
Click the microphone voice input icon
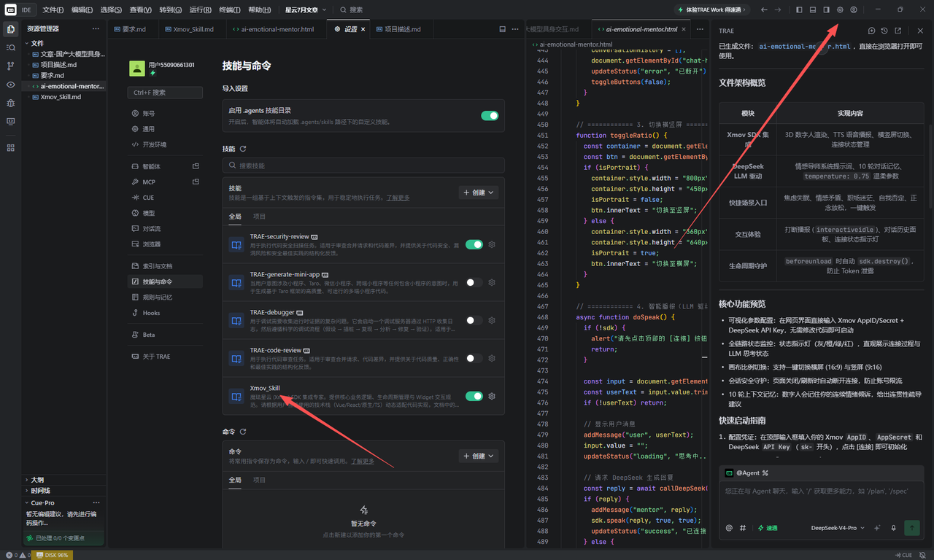[x=893, y=528]
